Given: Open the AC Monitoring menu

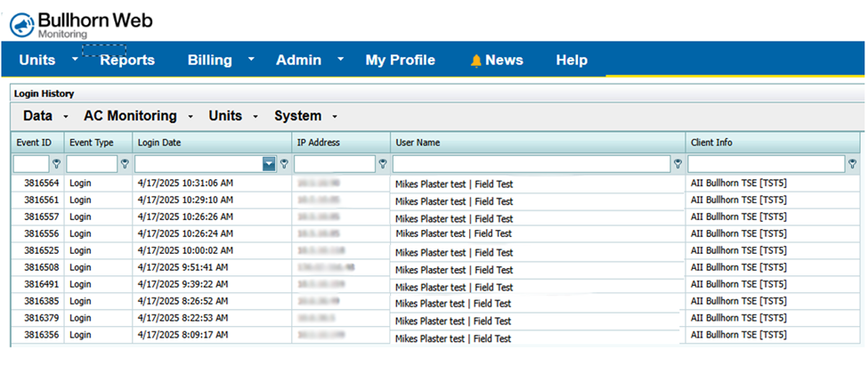Looking at the screenshot, I should click(130, 116).
